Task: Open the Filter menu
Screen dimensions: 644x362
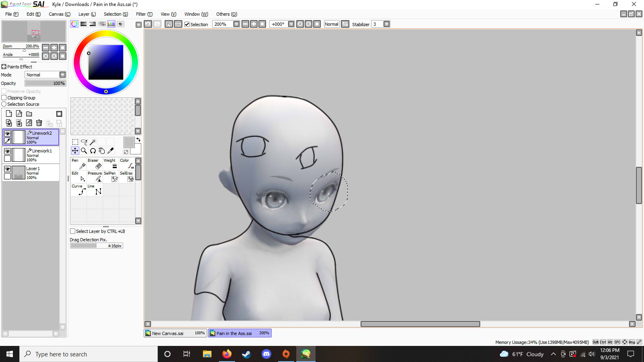Action: tap(144, 14)
